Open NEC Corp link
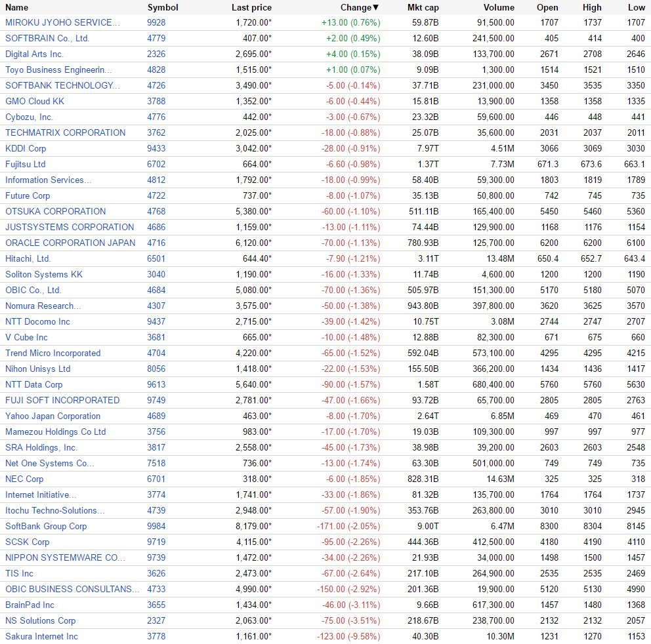Viewport: 651px width, 644px height. point(24,479)
